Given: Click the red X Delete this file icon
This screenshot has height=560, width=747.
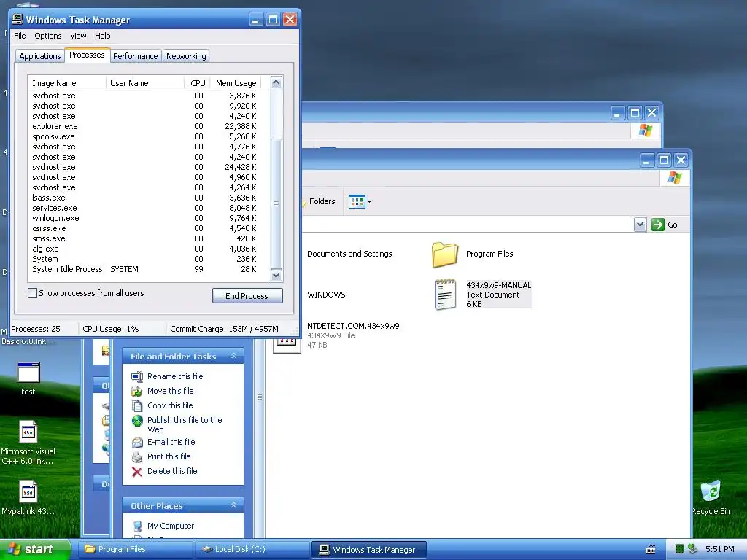Looking at the screenshot, I should coord(137,472).
